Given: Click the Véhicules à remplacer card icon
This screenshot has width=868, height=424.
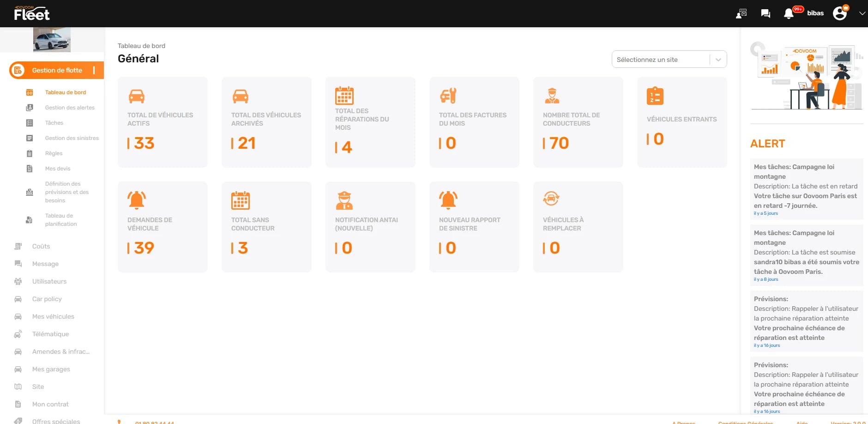Looking at the screenshot, I should coord(551,199).
